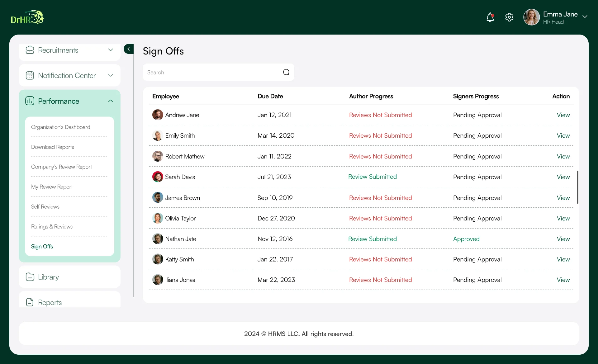Open the settings gear icon

[x=509, y=17]
